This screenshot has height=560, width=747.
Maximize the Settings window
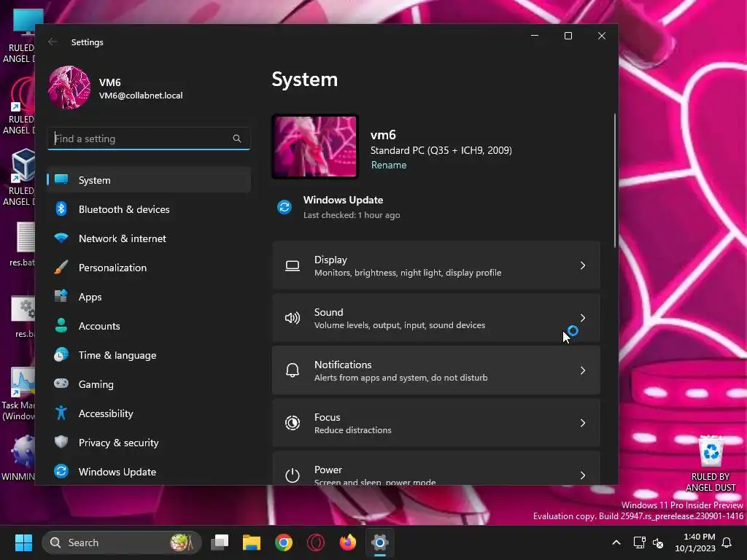tap(568, 36)
